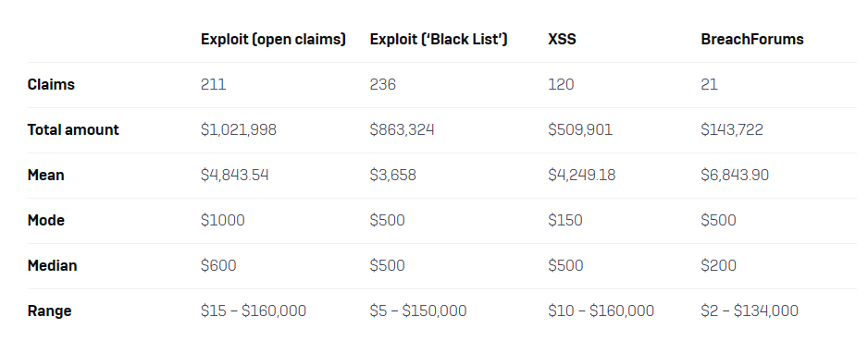Select the Mode row label
868x353 pixels.
pos(46,221)
